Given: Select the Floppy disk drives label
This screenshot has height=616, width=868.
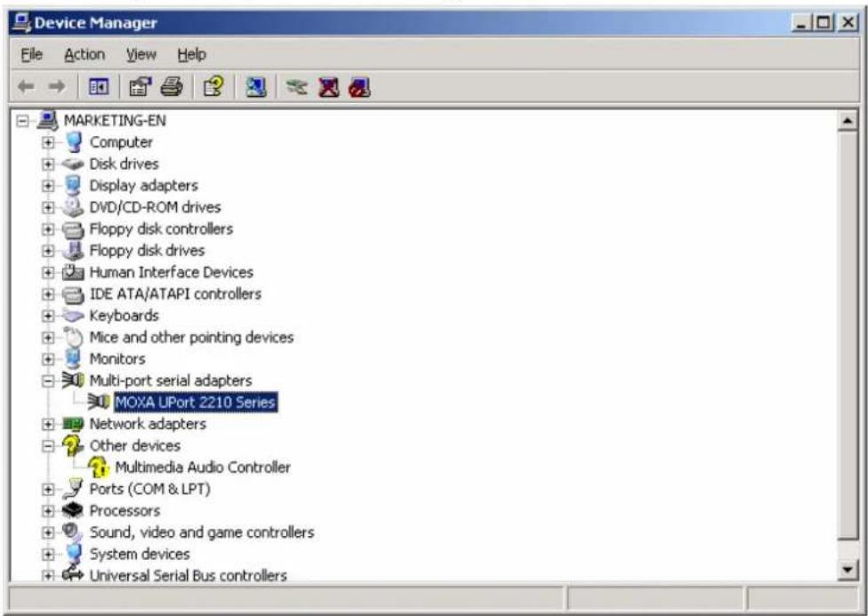Looking at the screenshot, I should (x=147, y=251).
